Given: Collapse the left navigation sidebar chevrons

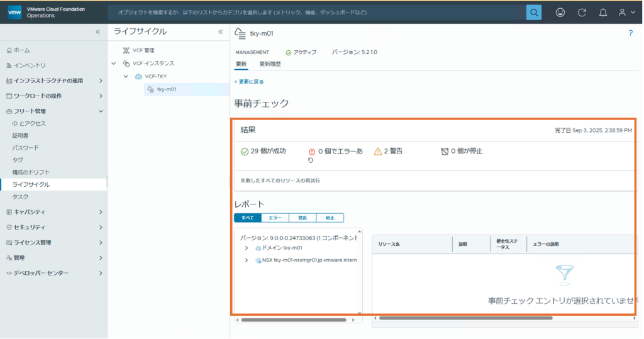Looking at the screenshot, I should pyautogui.click(x=97, y=31).
